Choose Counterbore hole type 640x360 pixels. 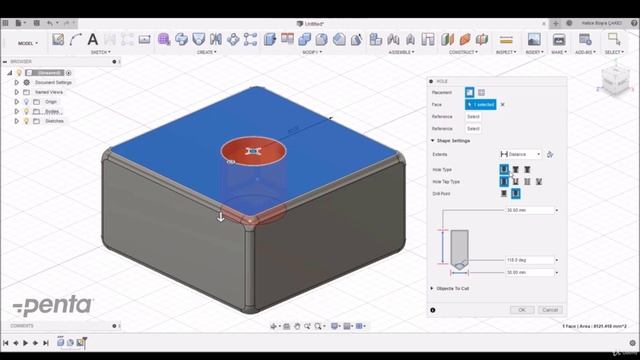tap(516, 169)
